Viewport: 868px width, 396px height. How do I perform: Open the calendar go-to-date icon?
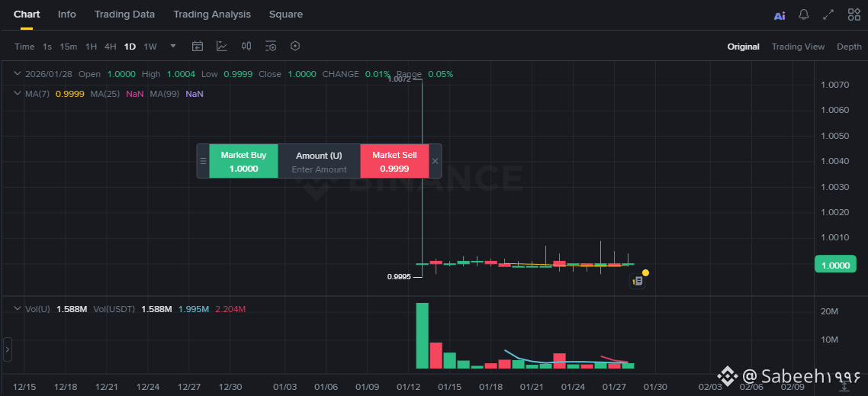(x=198, y=47)
